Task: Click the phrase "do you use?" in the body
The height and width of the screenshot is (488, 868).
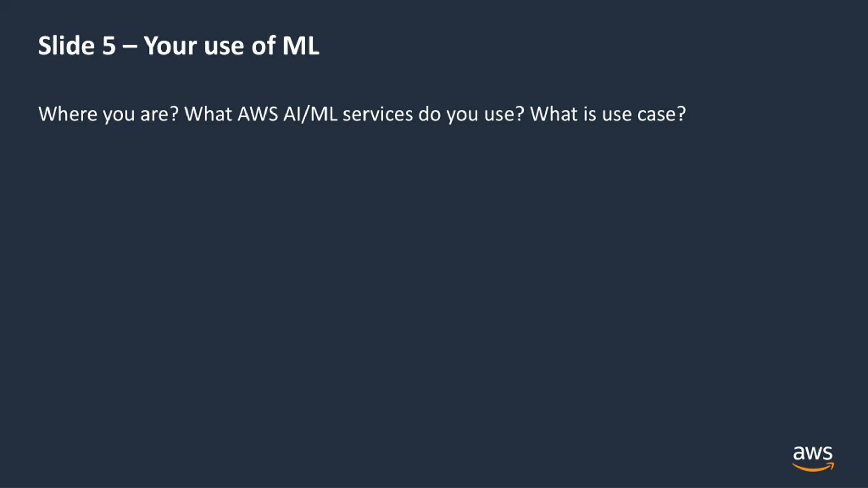Action: click(x=471, y=115)
